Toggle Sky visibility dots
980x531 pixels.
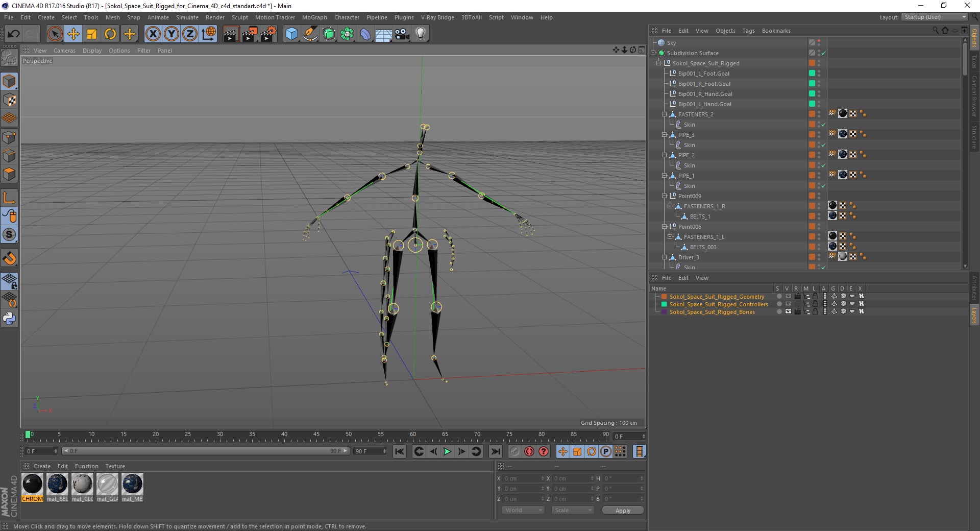point(819,43)
